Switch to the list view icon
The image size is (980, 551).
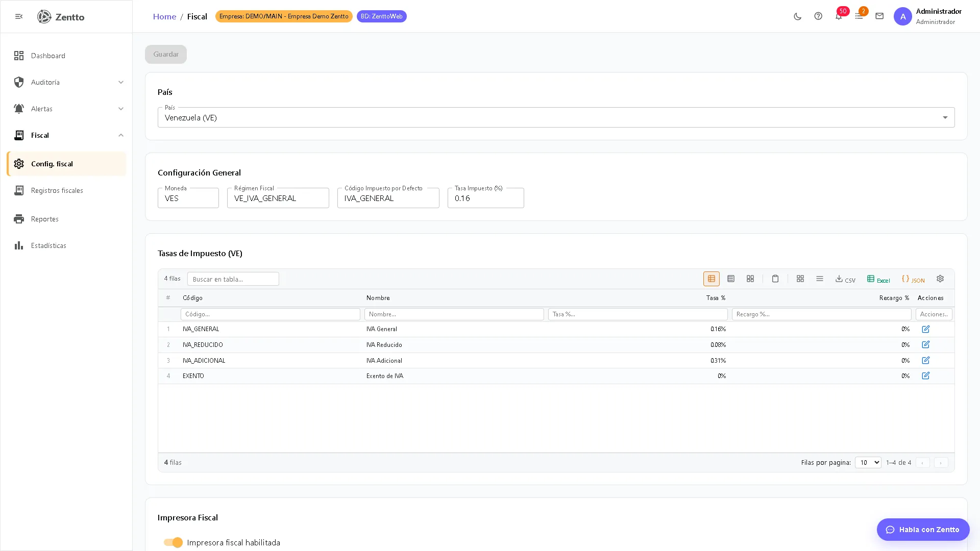[731, 279]
